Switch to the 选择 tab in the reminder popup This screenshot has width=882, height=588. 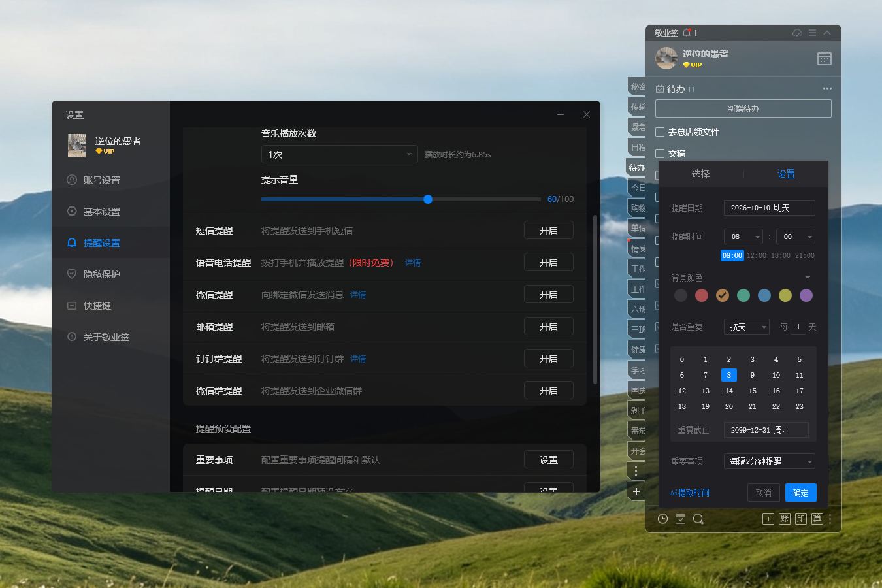(x=700, y=174)
